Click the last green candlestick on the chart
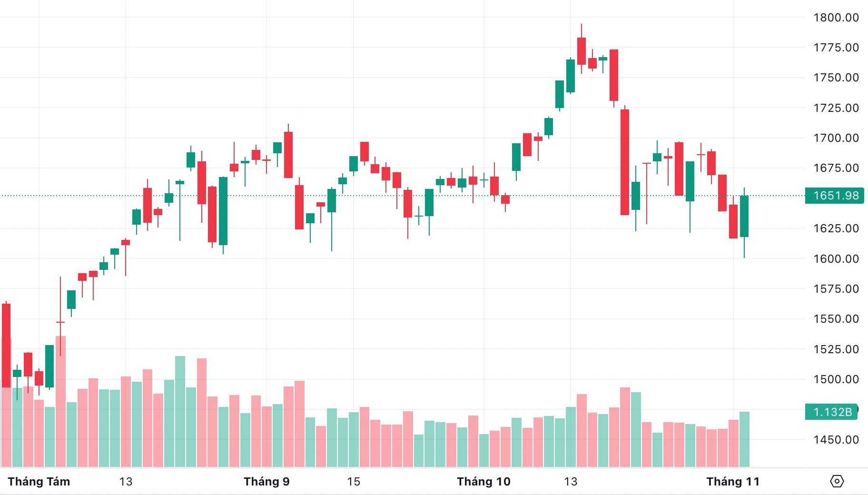Screen dimensions: 868x495 [x=744, y=216]
